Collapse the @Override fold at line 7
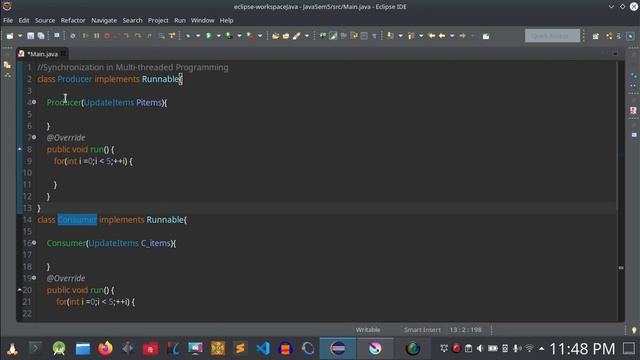This screenshot has height=360, width=640. [x=34, y=137]
